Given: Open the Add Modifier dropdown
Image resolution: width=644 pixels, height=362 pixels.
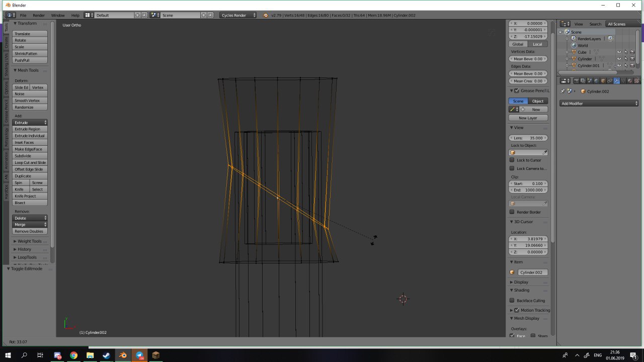Looking at the screenshot, I should (599, 103).
